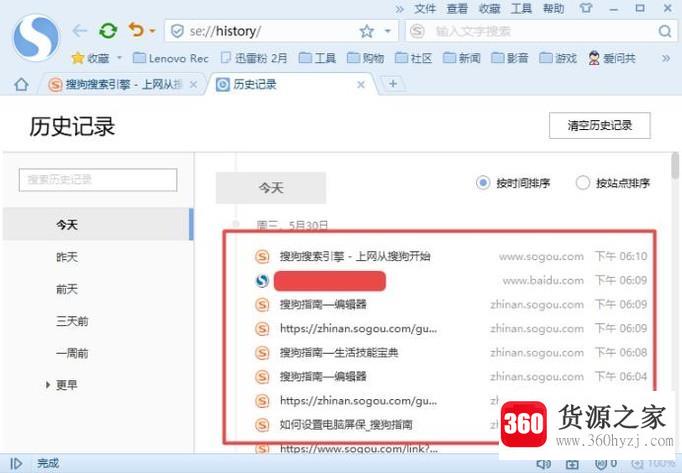Click the magnifier search icon
This screenshot has height=473, width=682.
[x=664, y=31]
